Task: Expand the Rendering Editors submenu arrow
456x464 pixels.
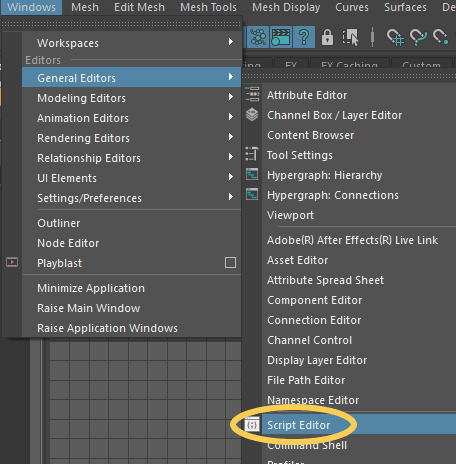Action: (231, 137)
